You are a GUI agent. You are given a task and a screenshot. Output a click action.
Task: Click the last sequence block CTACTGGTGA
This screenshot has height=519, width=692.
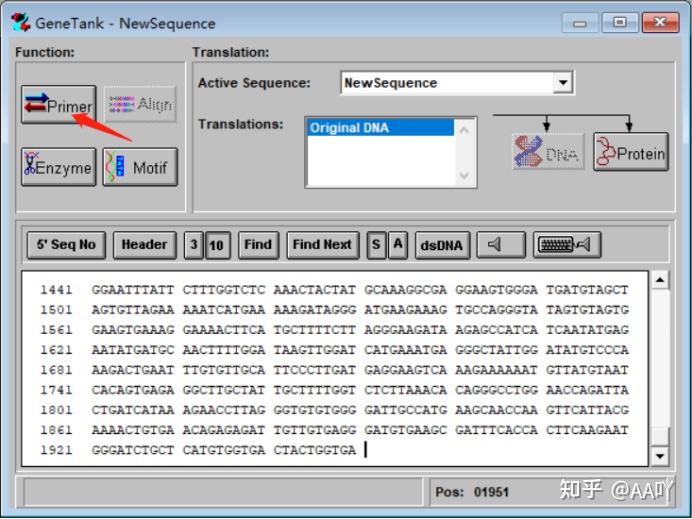[315, 450]
